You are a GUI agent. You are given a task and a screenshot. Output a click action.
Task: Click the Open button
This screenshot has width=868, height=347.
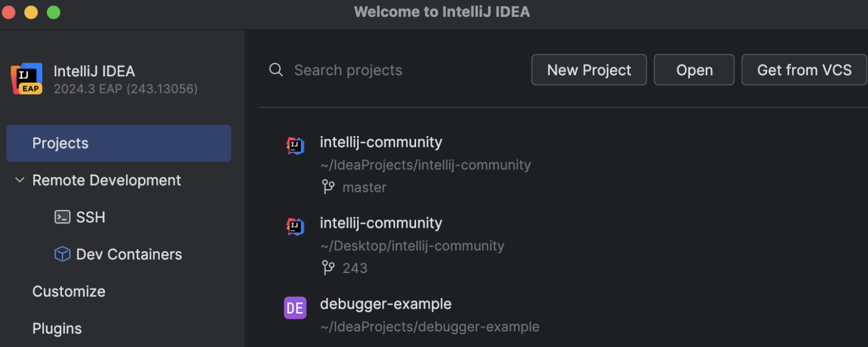coord(694,69)
